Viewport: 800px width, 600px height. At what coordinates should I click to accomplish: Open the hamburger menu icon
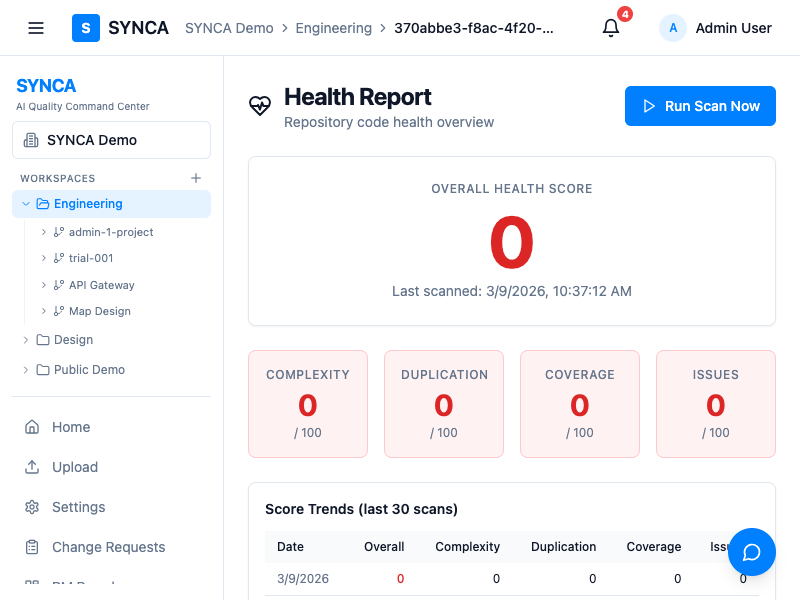(x=36, y=28)
